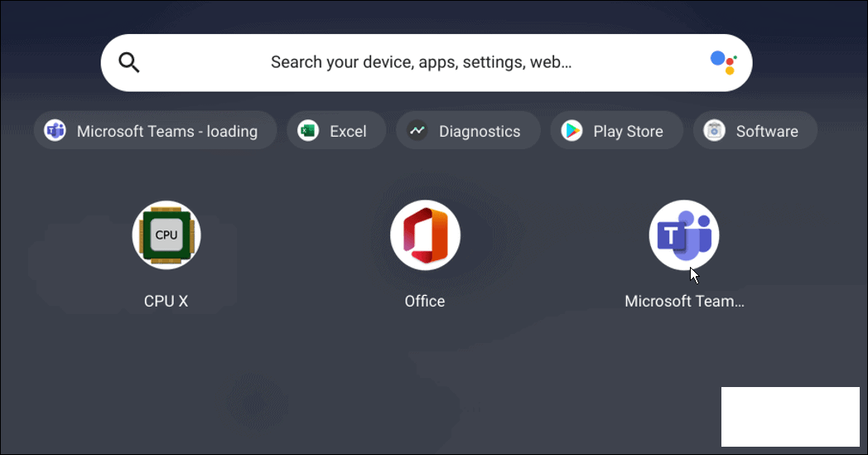This screenshot has height=455, width=868.
Task: Click the CPU X app label
Action: pyautogui.click(x=166, y=301)
